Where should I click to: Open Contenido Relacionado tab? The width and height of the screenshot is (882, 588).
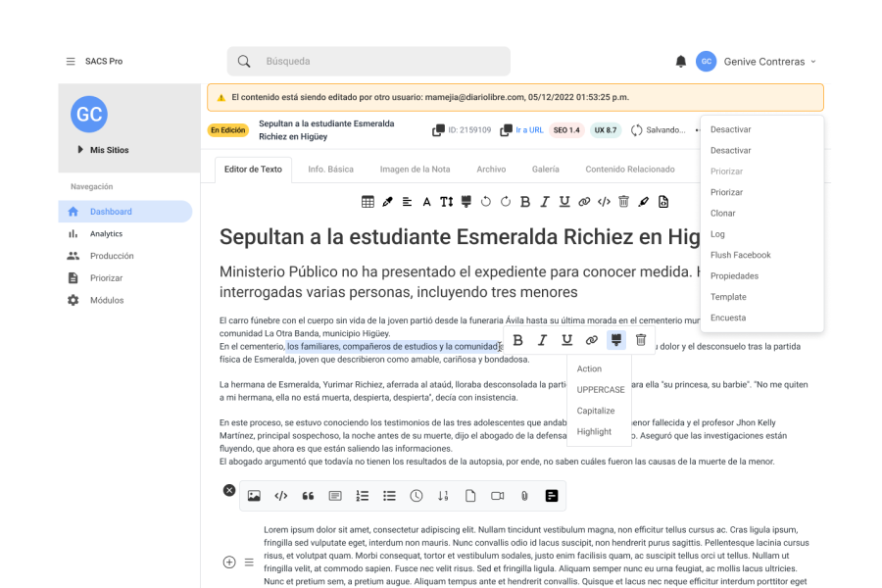[630, 170]
